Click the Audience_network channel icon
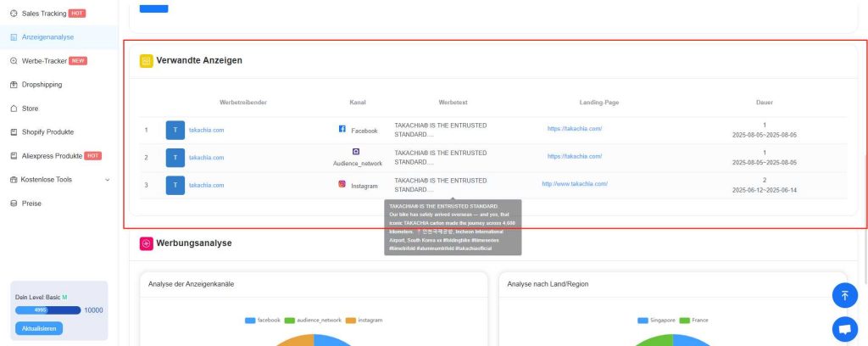Screen dimensions: 868x346 click(357, 152)
